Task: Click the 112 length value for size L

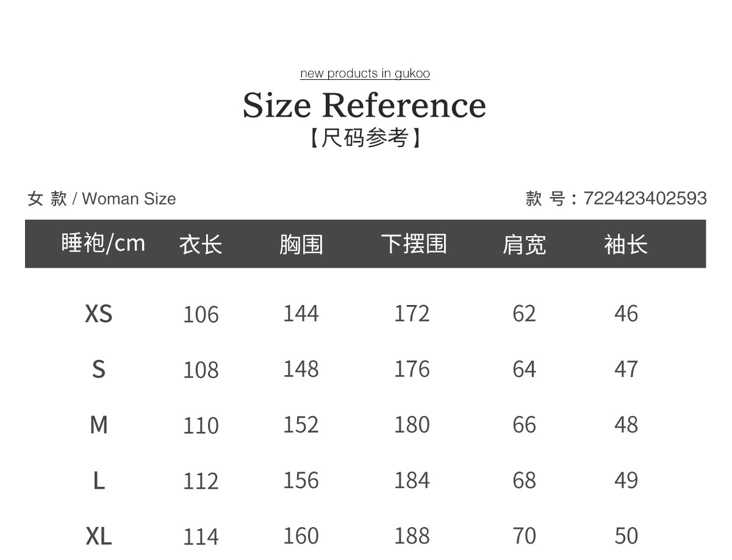Action: pyautogui.click(x=201, y=481)
